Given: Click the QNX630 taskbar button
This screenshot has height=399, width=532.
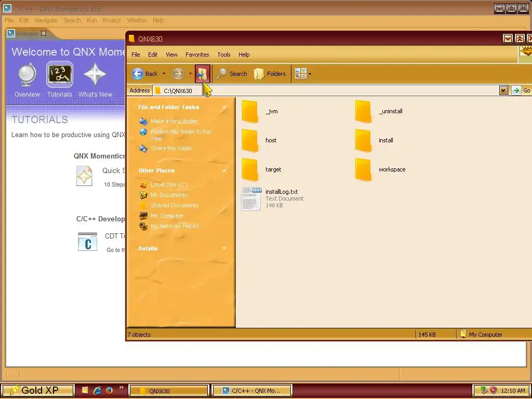Looking at the screenshot, I should 169,391.
